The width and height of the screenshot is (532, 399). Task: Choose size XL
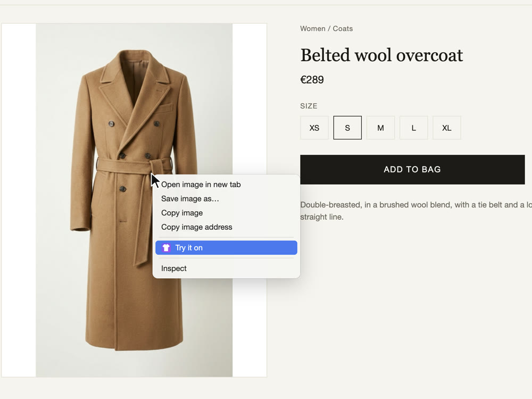tap(447, 128)
